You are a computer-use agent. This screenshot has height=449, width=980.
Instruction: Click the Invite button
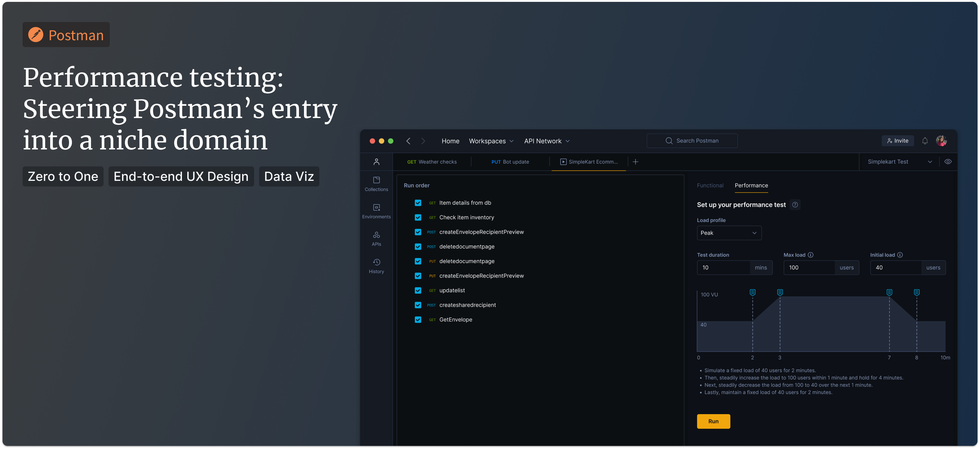tap(898, 141)
